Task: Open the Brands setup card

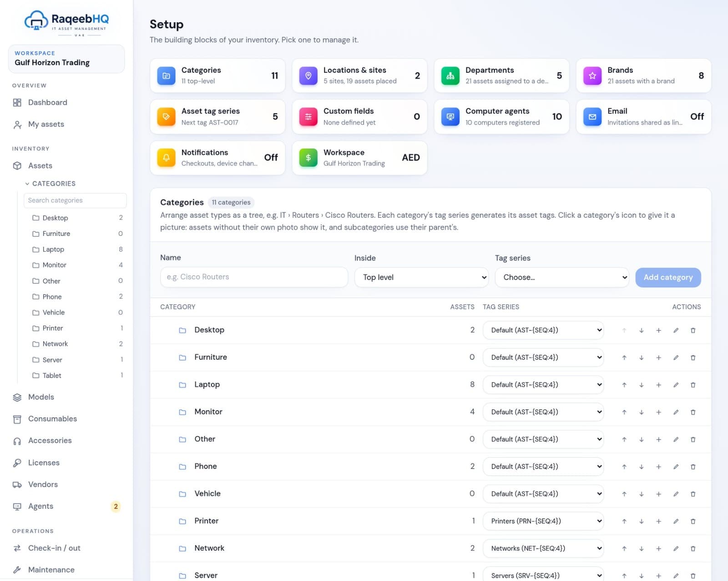Action: point(643,75)
